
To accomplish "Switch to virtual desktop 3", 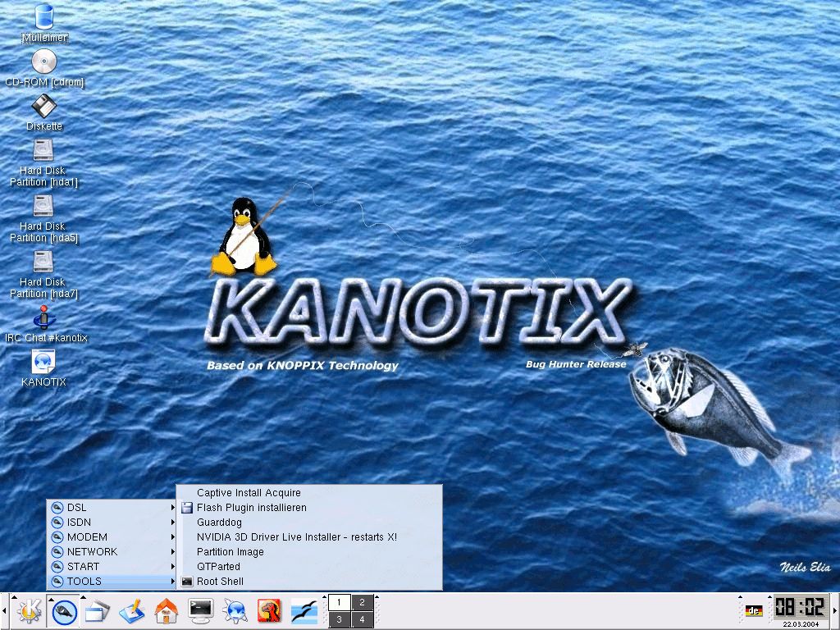I will 339,620.
